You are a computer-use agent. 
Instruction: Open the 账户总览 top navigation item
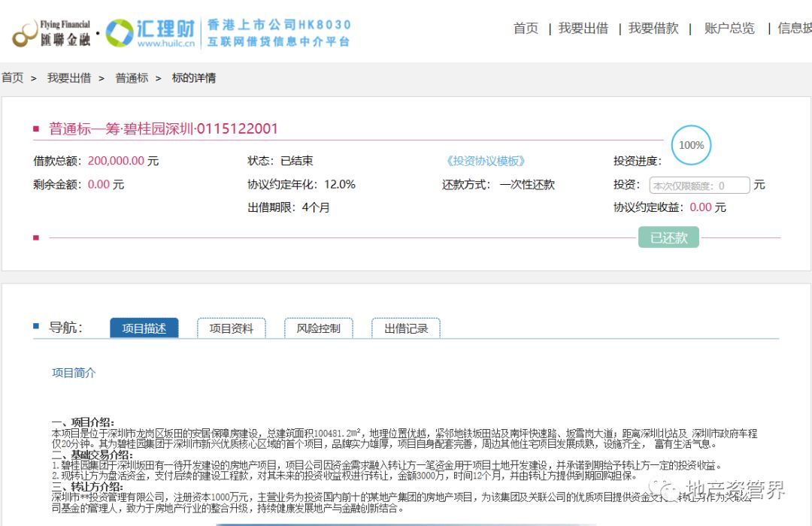(x=729, y=29)
